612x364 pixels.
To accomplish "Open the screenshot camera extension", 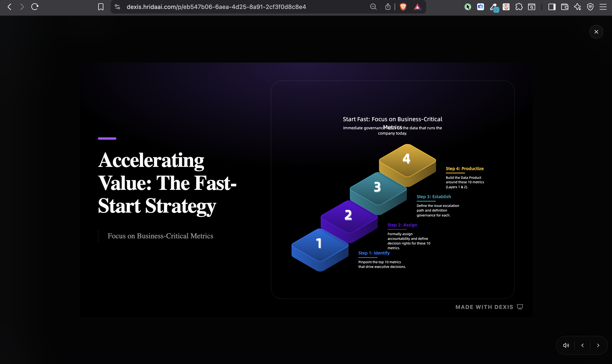I will pyautogui.click(x=481, y=7).
